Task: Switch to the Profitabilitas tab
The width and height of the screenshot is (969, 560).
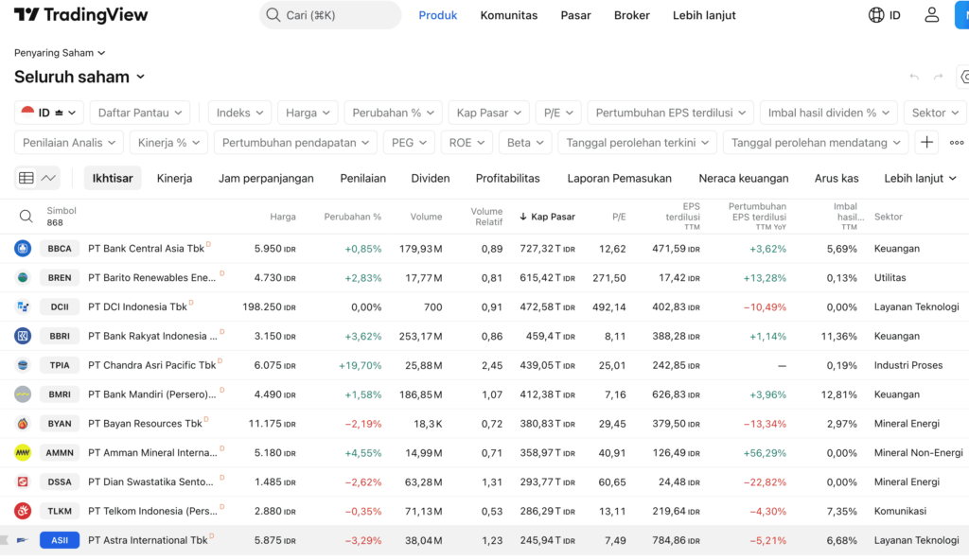Action: [x=507, y=178]
